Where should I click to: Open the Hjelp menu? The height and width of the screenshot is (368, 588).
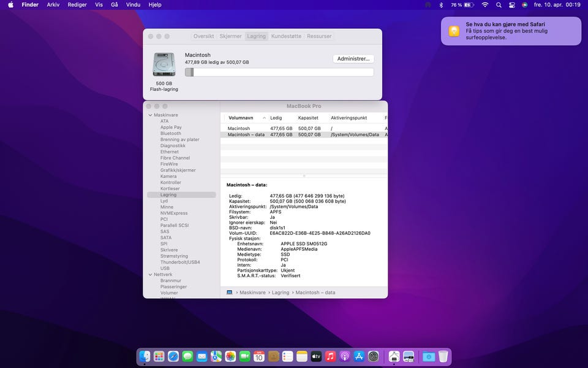pos(155,5)
